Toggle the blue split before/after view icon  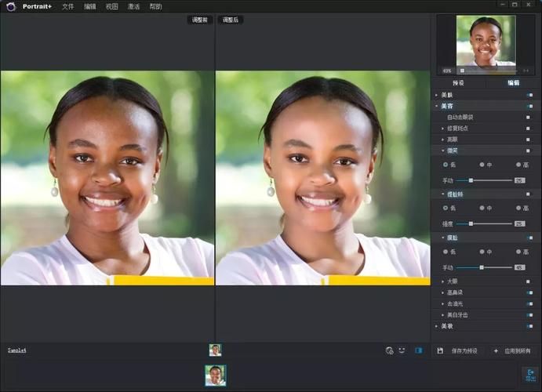pos(418,350)
